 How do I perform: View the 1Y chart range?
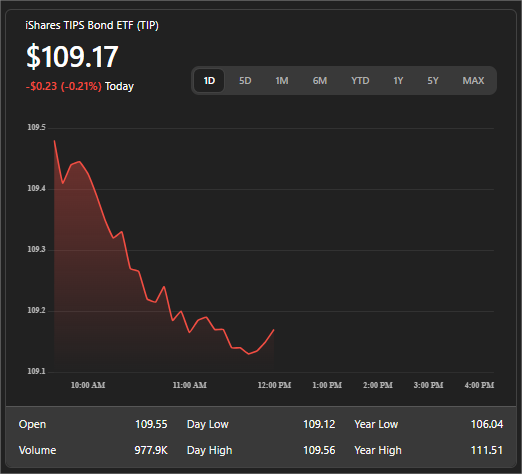[x=398, y=81]
